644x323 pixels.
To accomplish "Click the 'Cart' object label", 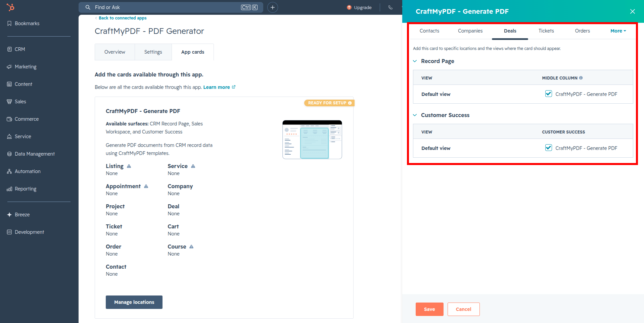I will pos(173,226).
